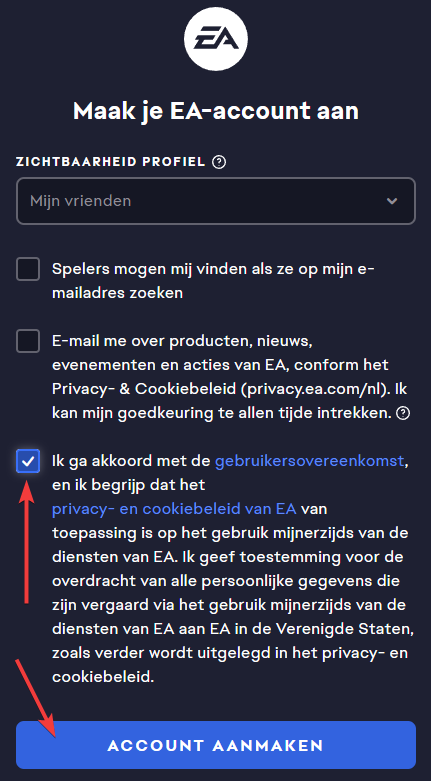
Task: Expand the Mijn vrienden dropdown chevron
Action: click(x=392, y=201)
